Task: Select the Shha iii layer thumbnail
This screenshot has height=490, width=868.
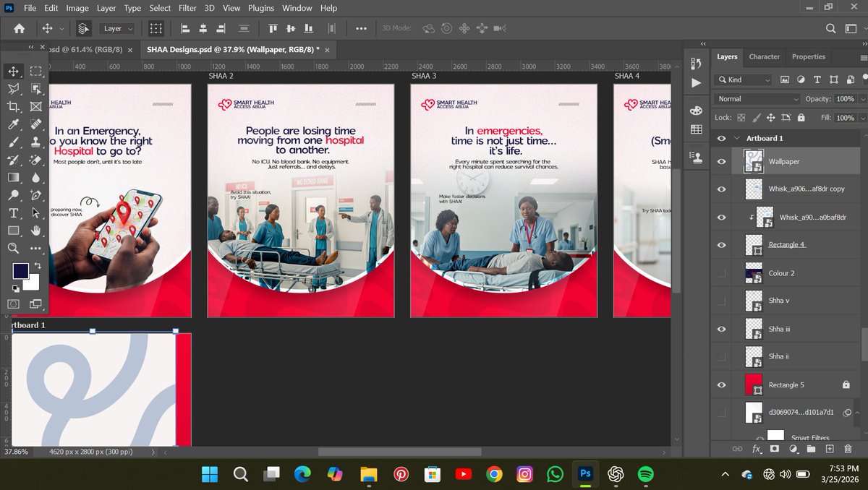Action: [x=754, y=329]
